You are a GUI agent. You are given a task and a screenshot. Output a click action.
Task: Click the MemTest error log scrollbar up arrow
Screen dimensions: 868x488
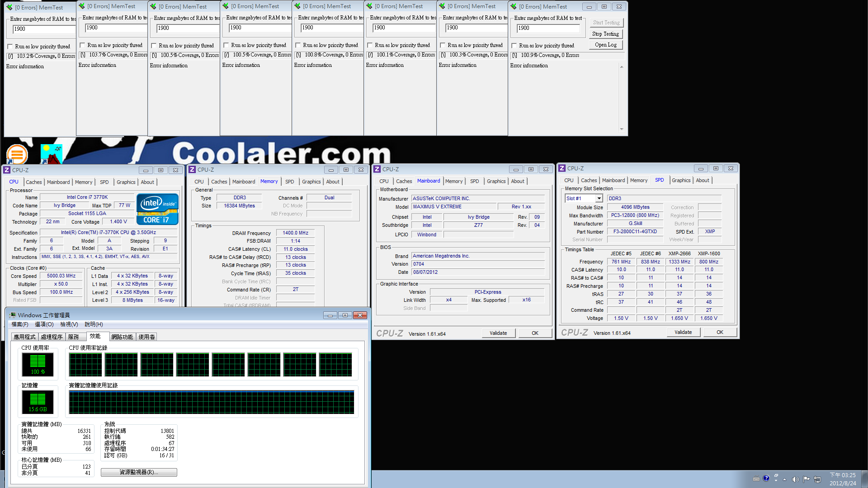pos(622,67)
